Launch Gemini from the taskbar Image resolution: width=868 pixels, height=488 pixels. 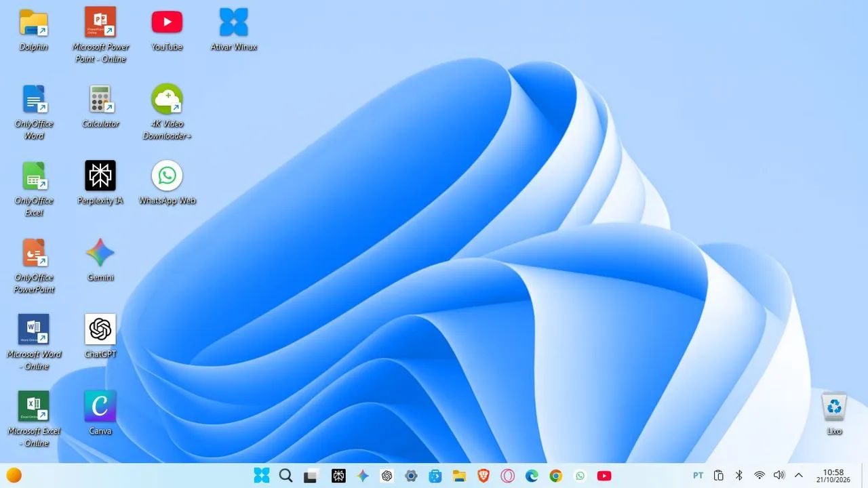tap(363, 476)
